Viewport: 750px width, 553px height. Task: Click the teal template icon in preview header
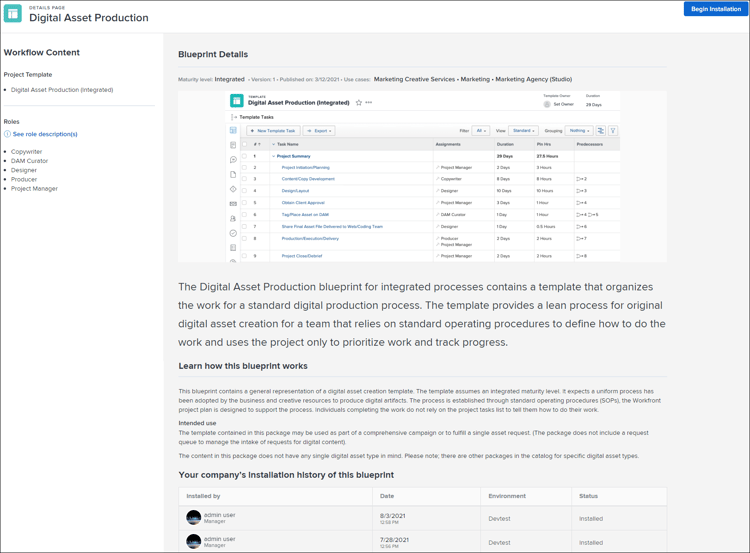[x=237, y=101]
